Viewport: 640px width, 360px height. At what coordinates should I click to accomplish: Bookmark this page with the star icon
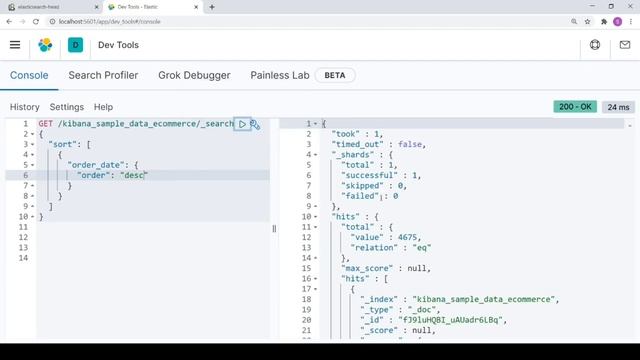[587, 22]
